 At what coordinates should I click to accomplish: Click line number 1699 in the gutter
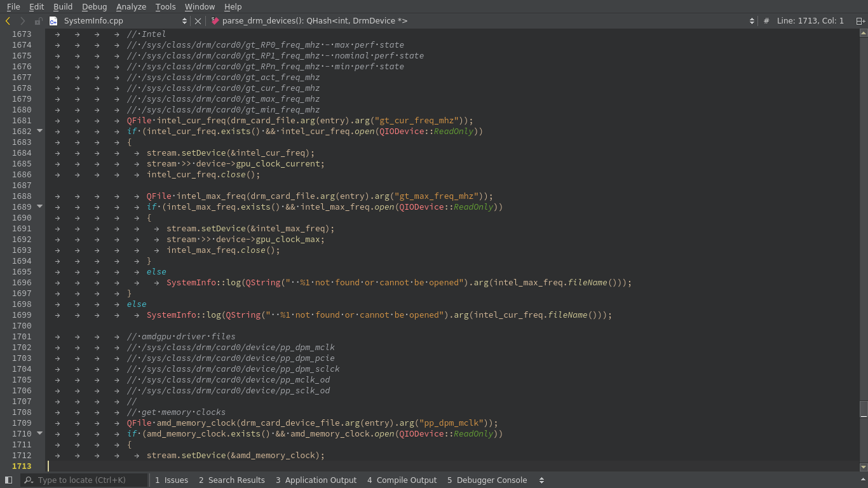click(x=22, y=315)
